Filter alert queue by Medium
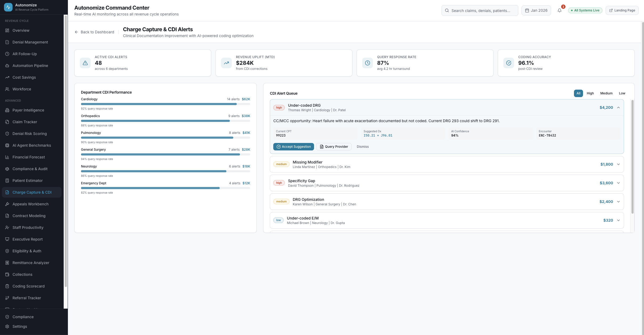Screen dimensions: 644x335 (606, 93)
